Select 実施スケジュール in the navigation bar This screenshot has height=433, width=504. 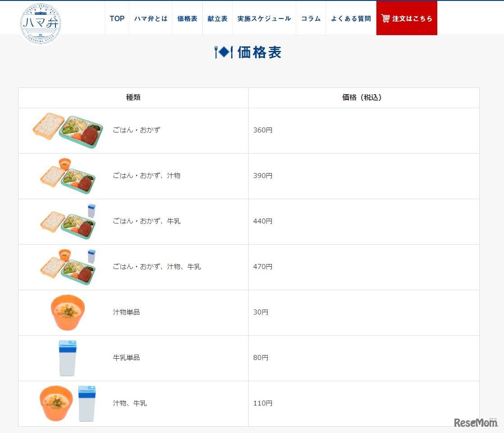pos(264,18)
